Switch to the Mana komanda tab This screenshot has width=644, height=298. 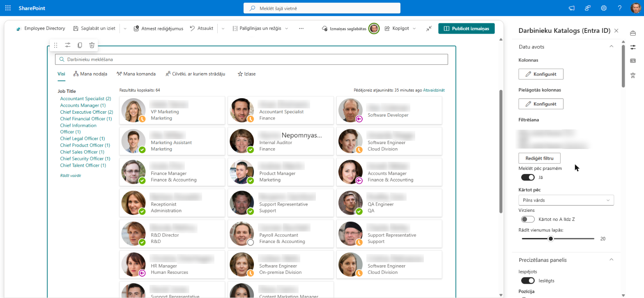(136, 74)
